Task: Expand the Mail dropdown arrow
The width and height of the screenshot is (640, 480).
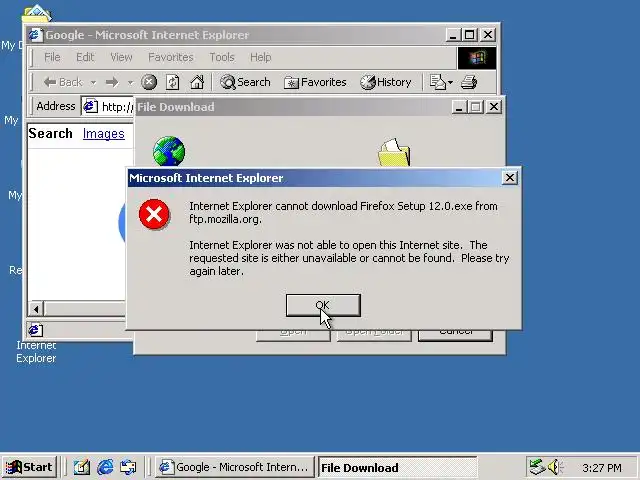Action: coord(450,82)
